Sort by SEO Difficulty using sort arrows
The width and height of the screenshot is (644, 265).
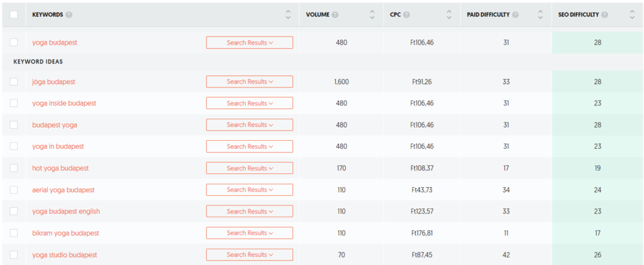tap(632, 15)
